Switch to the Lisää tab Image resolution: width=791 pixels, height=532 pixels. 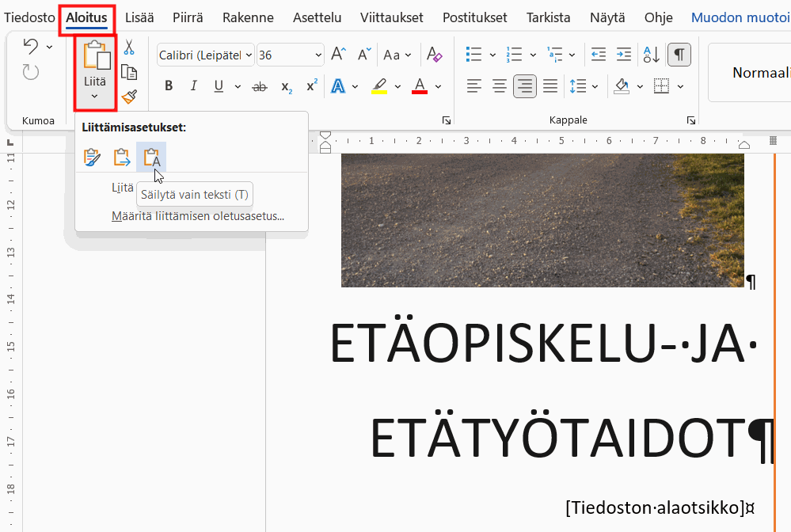(139, 17)
